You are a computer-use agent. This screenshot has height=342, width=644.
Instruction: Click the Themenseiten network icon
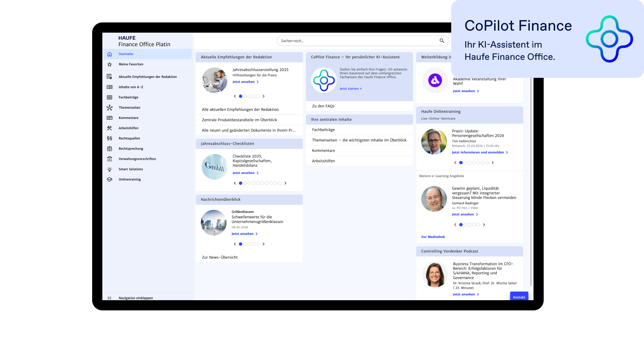(x=109, y=107)
